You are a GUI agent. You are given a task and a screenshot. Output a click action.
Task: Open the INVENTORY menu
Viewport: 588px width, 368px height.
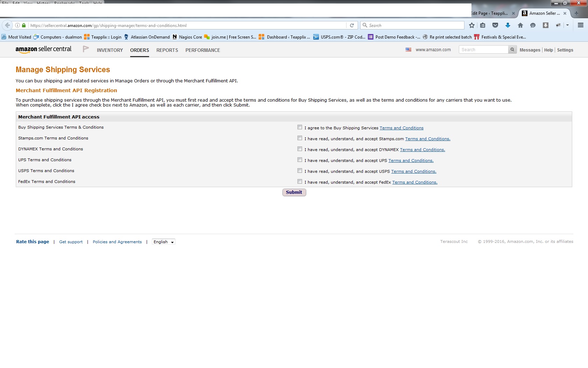110,50
